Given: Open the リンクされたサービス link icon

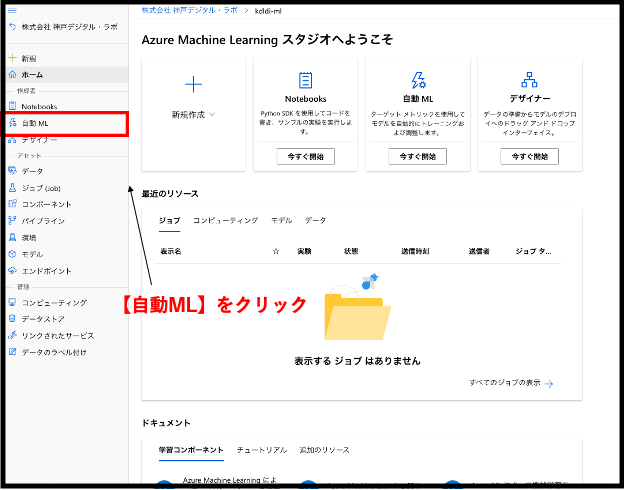Looking at the screenshot, I should point(13,335).
